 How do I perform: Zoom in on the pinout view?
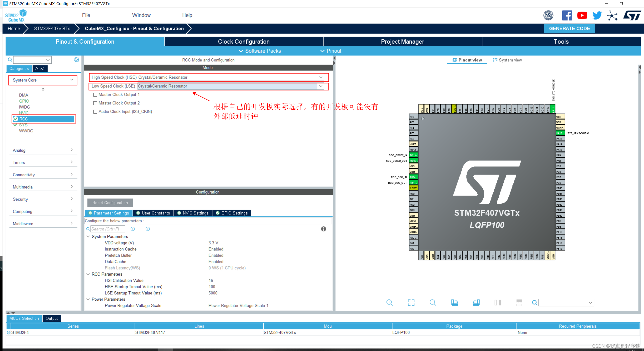[389, 303]
